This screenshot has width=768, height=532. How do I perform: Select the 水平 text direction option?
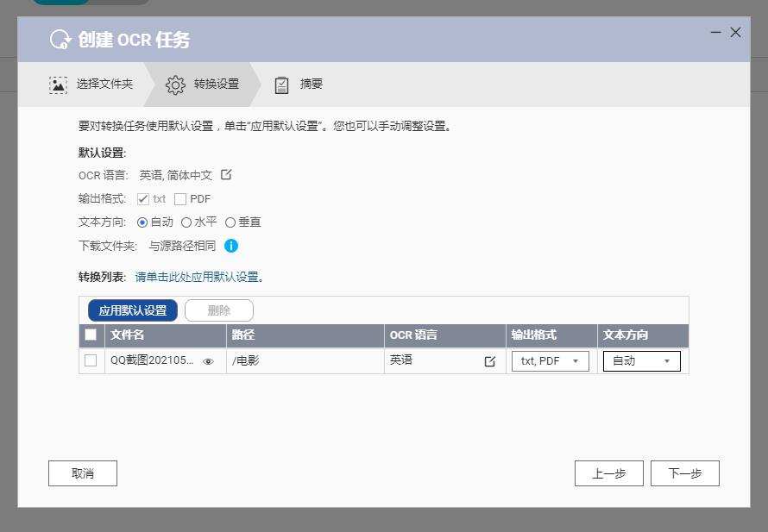click(187, 222)
